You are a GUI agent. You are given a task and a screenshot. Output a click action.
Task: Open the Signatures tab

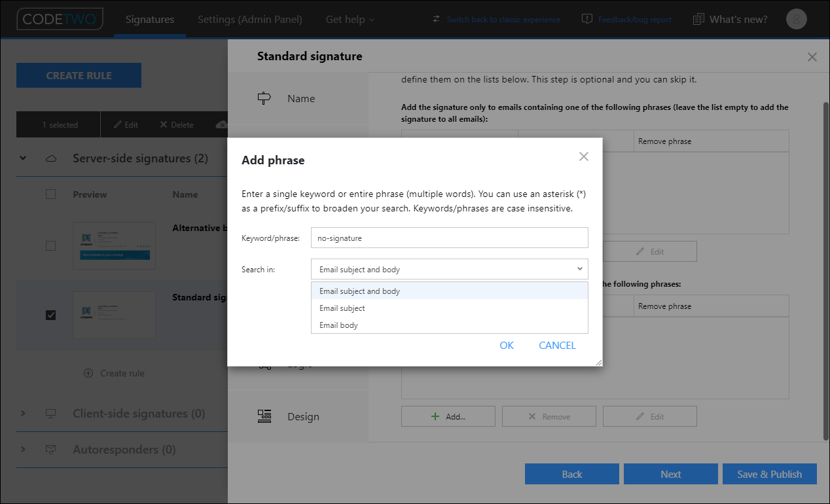(x=150, y=19)
